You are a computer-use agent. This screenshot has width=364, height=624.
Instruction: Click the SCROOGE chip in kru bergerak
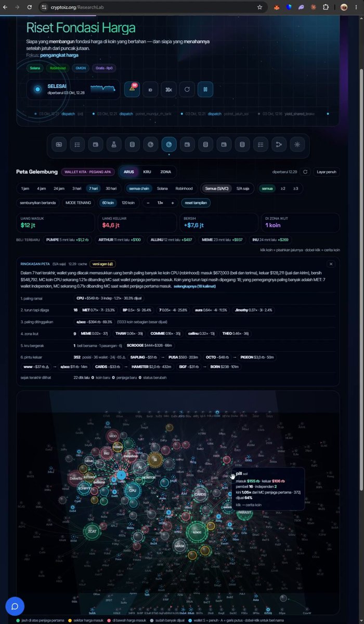149,345
